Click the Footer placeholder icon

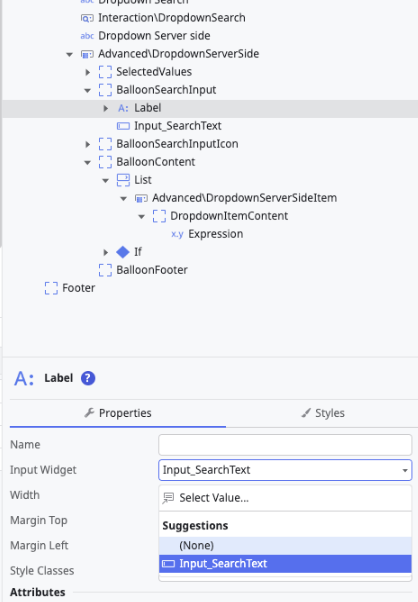(51, 288)
